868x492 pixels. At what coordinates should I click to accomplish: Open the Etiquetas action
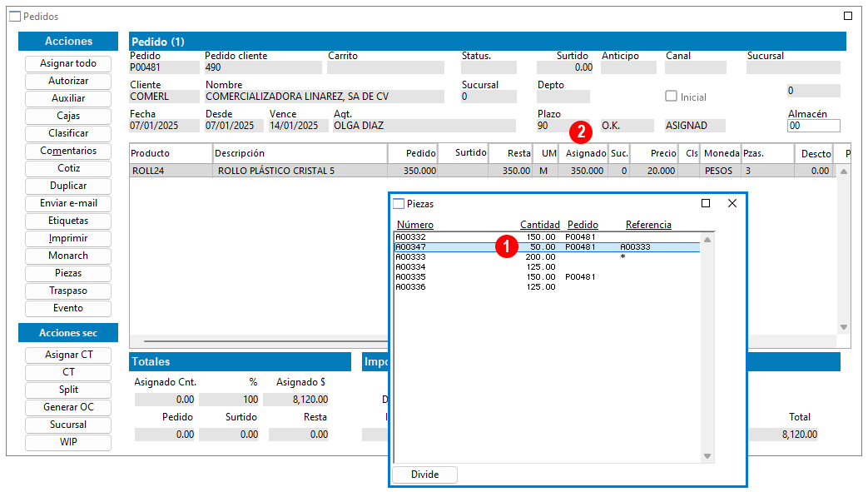68,221
